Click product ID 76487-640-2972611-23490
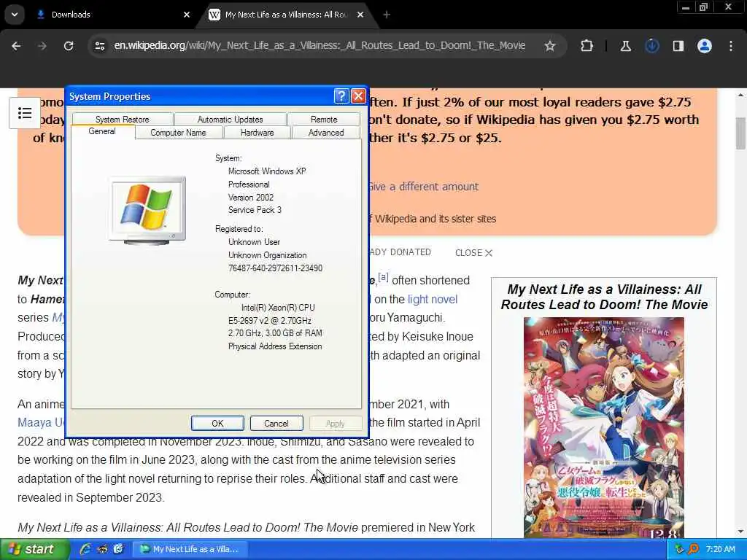747x560 pixels. point(275,268)
